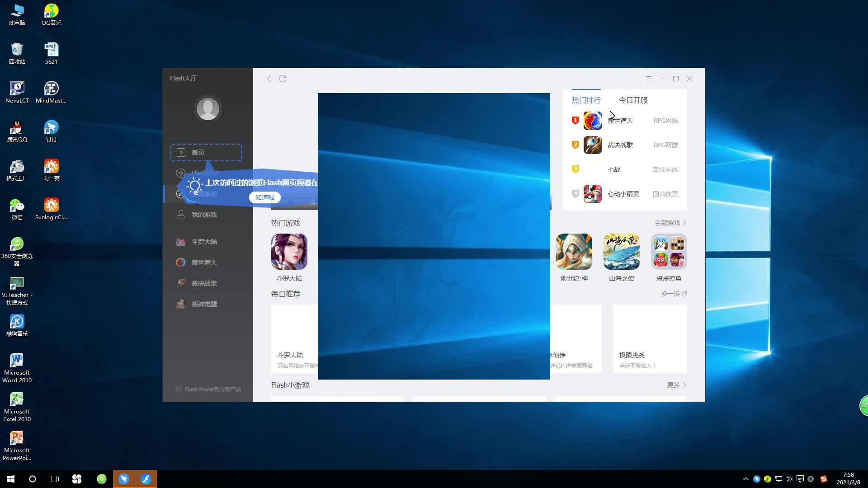Viewport: 868px width, 488px height.
Task: Select MindMaster desktop icon
Action: [x=51, y=92]
